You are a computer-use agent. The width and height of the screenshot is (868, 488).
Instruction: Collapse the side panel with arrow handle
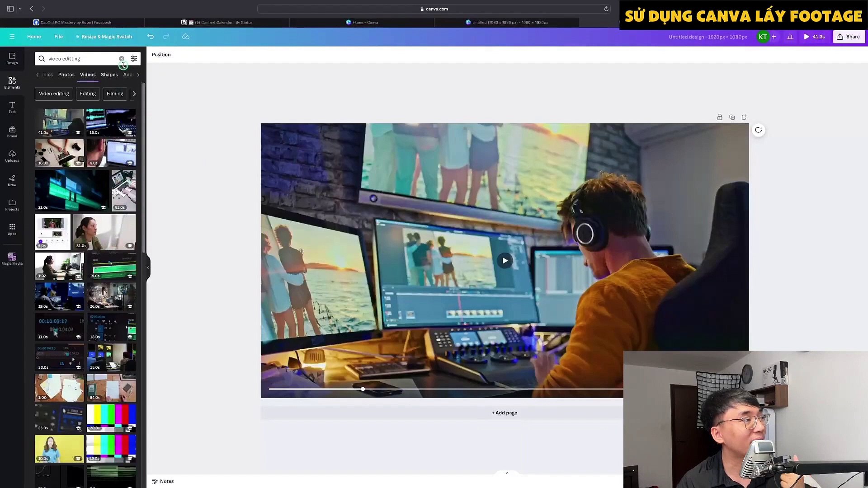148,267
